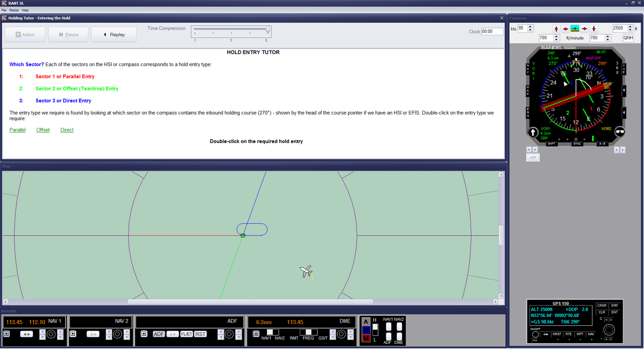Toggle the audio panel H/L switch
Screen dimensions: 644x349
tap(375, 330)
